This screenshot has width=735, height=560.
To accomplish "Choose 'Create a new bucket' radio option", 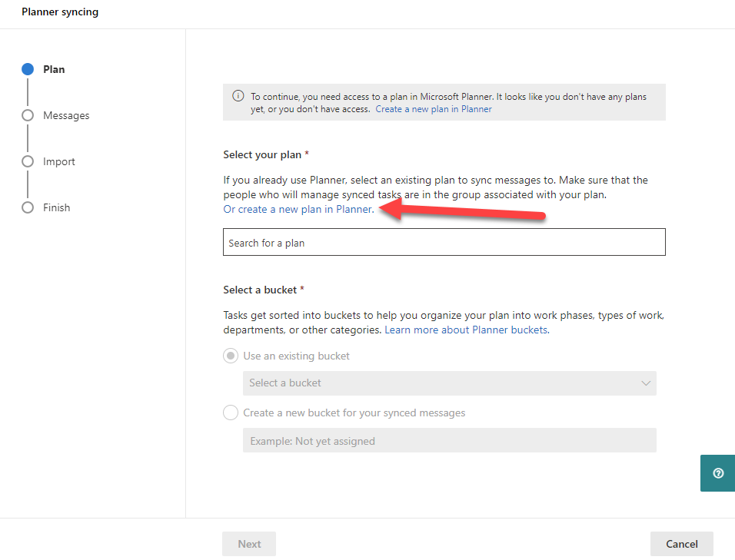I will (231, 413).
